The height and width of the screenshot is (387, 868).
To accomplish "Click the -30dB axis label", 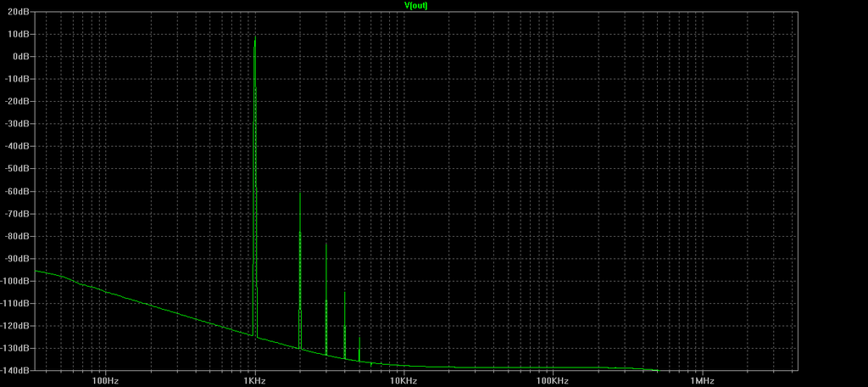I will coord(18,124).
